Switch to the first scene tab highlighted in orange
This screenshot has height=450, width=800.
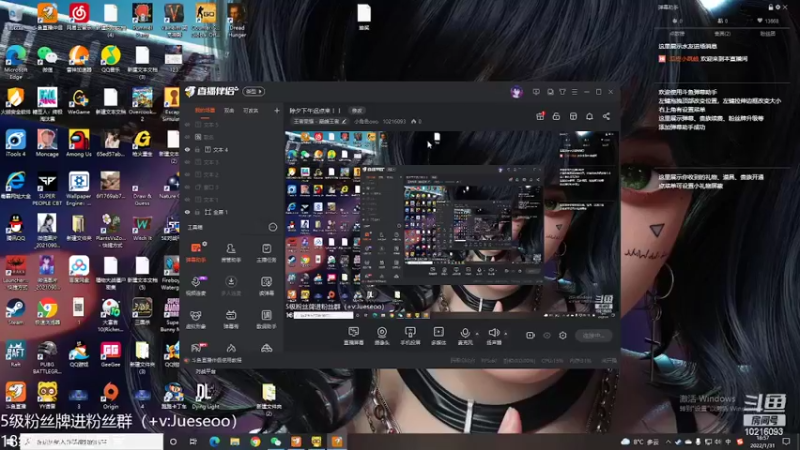[x=205, y=111]
